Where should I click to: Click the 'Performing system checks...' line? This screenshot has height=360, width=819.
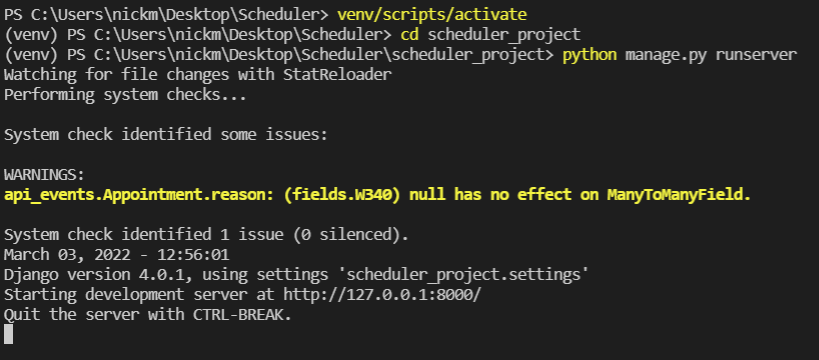125,95
